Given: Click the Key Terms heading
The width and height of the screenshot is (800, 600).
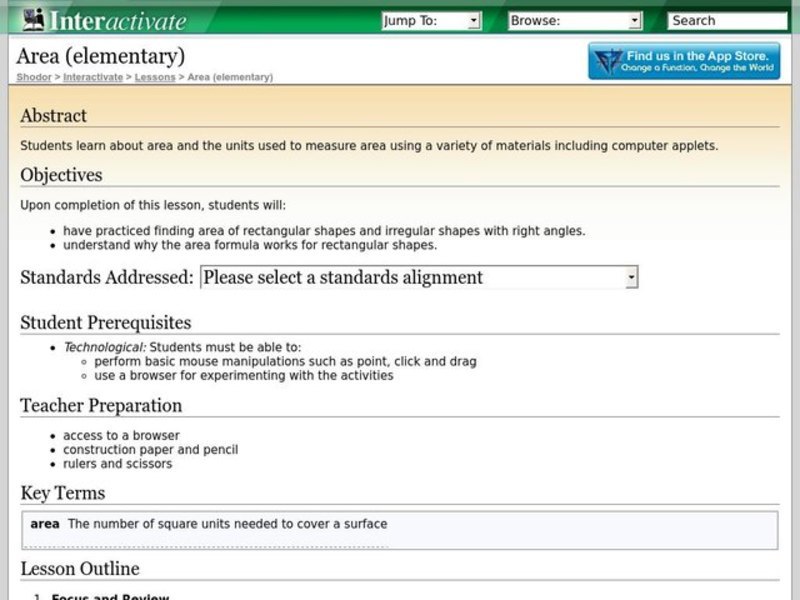Looking at the screenshot, I should pos(62,493).
